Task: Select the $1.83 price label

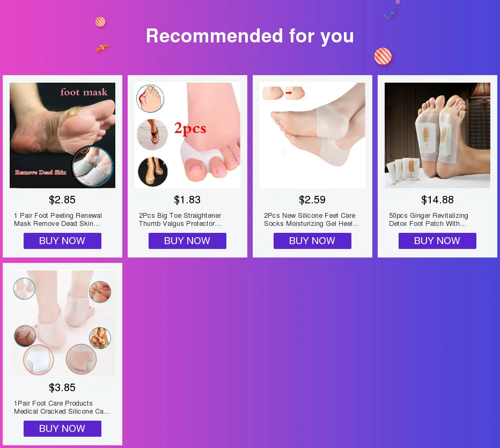Action: coord(187,200)
